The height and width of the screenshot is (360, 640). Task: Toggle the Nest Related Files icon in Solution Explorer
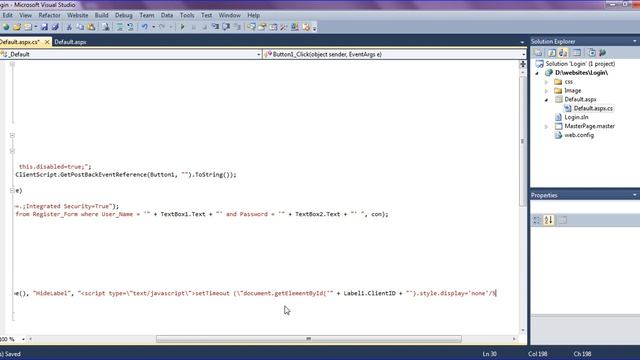[x=563, y=53]
